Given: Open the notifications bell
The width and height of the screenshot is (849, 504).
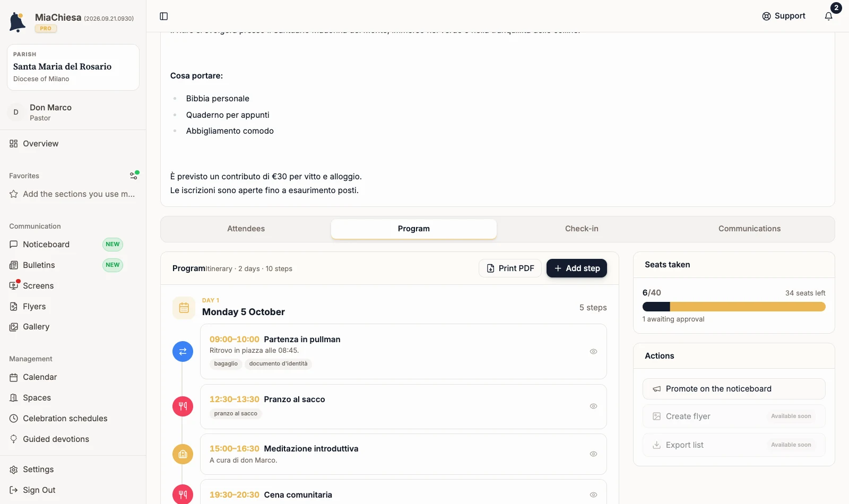Looking at the screenshot, I should (x=829, y=16).
